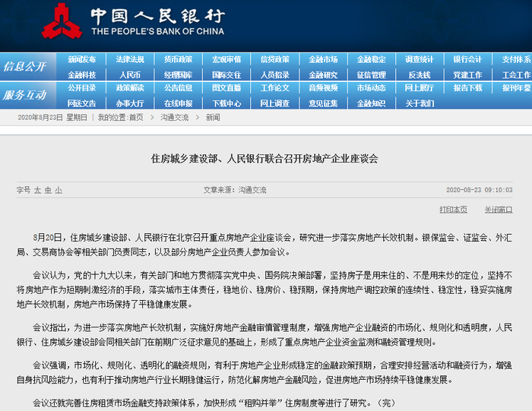Go to 金融市场 section

click(x=323, y=59)
